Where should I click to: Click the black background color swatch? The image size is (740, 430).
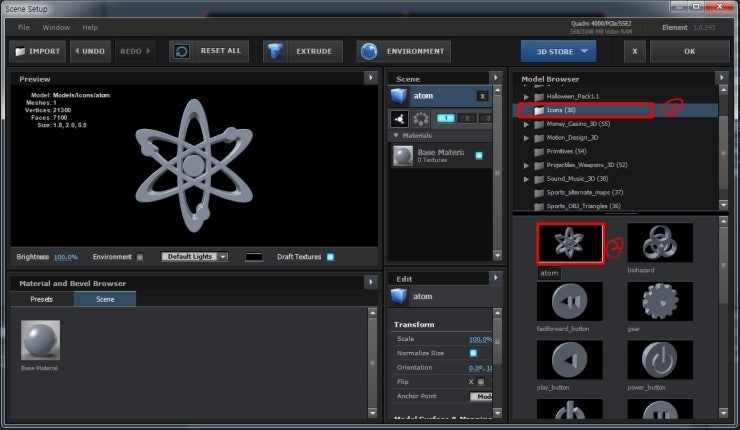[254, 257]
